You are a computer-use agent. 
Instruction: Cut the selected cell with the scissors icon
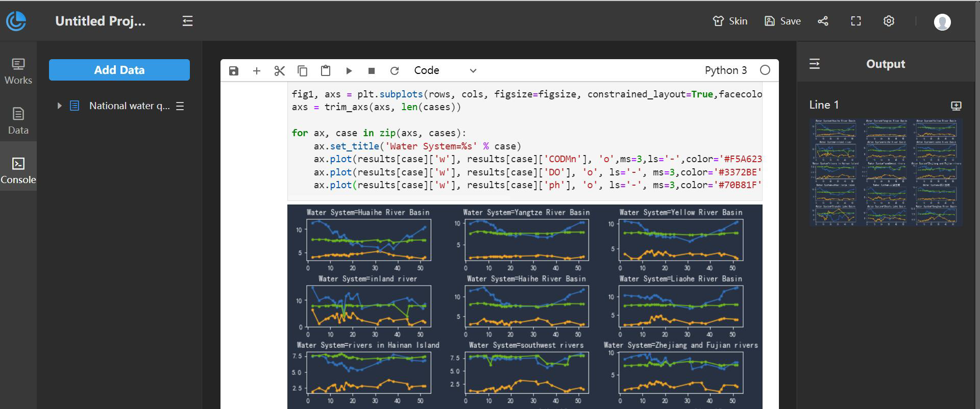coord(279,71)
